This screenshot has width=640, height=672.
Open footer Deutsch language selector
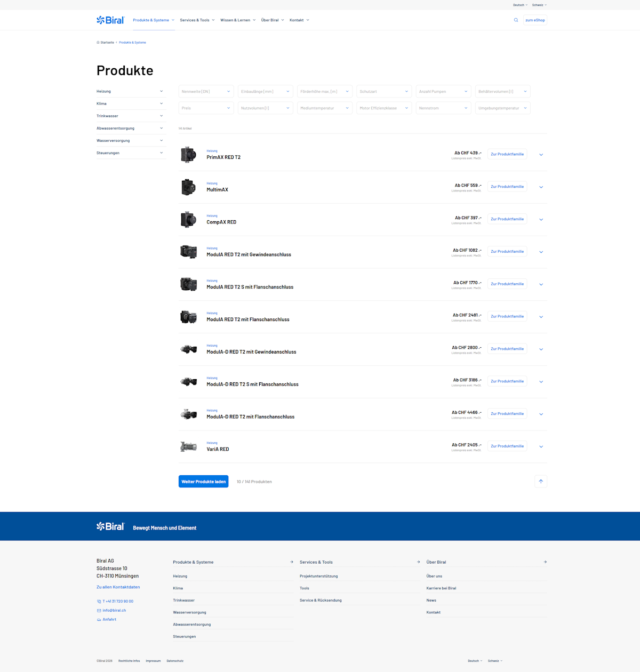pos(475,661)
